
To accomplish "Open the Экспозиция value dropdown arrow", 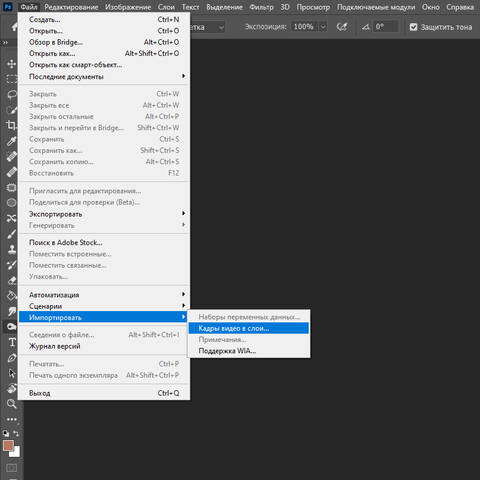I will 323,27.
